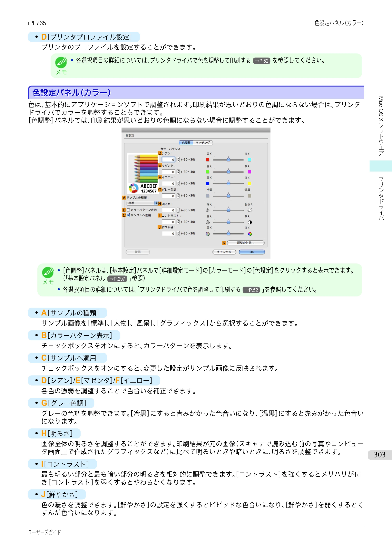The width and height of the screenshot is (392, 555).
Task: Open the →P.52 link in the top memo
Action: (x=262, y=61)
